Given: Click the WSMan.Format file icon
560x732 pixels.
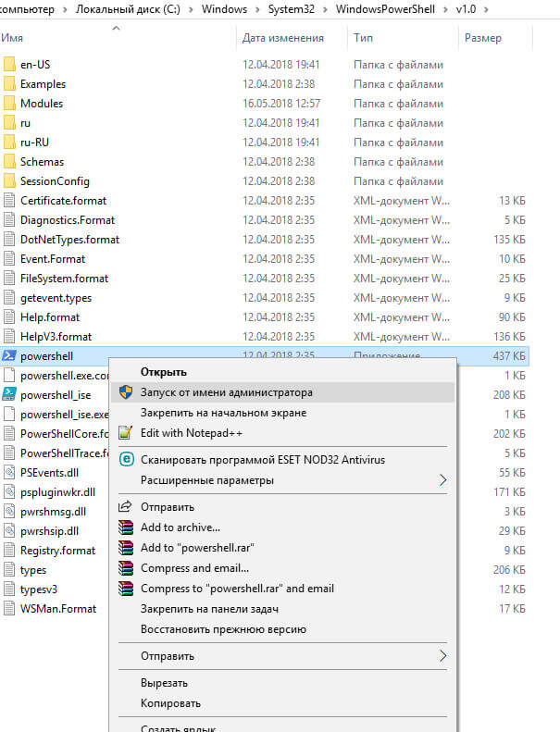Looking at the screenshot, I should 9,609.
